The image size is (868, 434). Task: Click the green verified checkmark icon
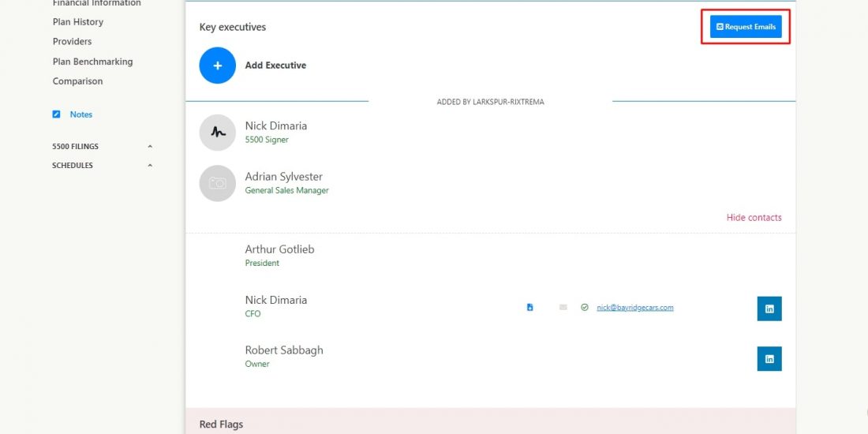(x=585, y=308)
